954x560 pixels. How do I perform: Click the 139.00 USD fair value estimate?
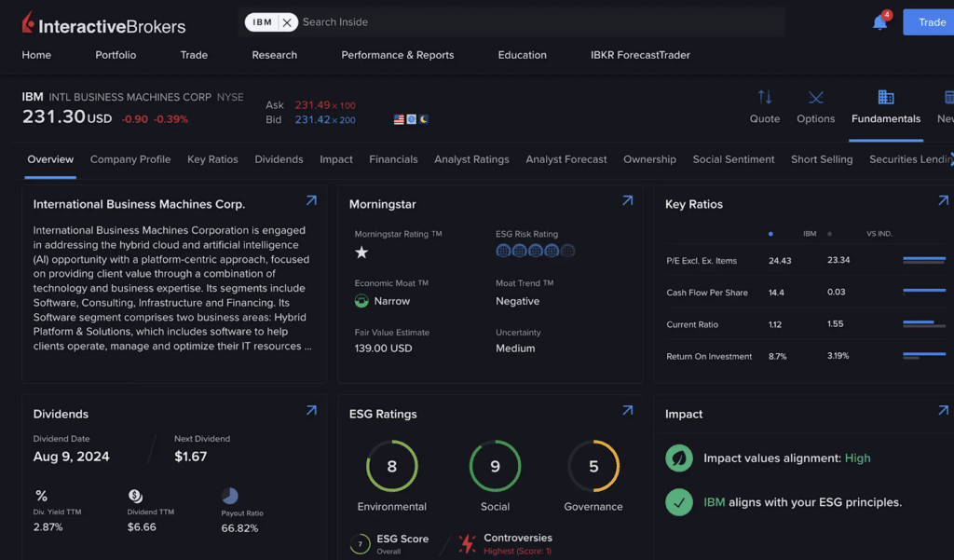tap(383, 348)
